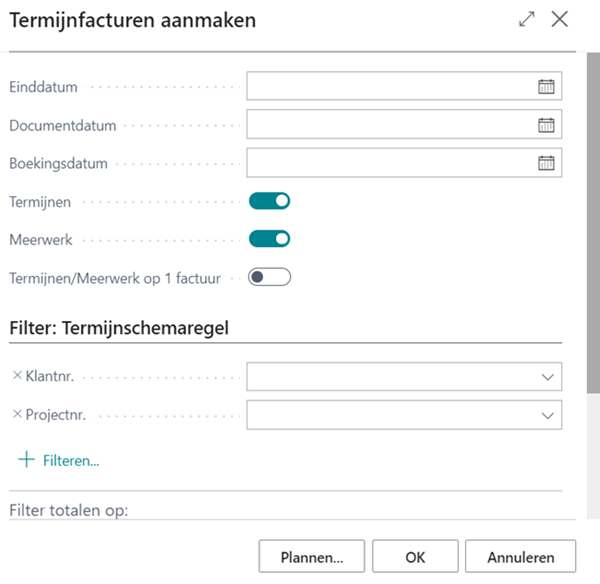
Task: Click the Filteren... link
Action: coord(70,461)
